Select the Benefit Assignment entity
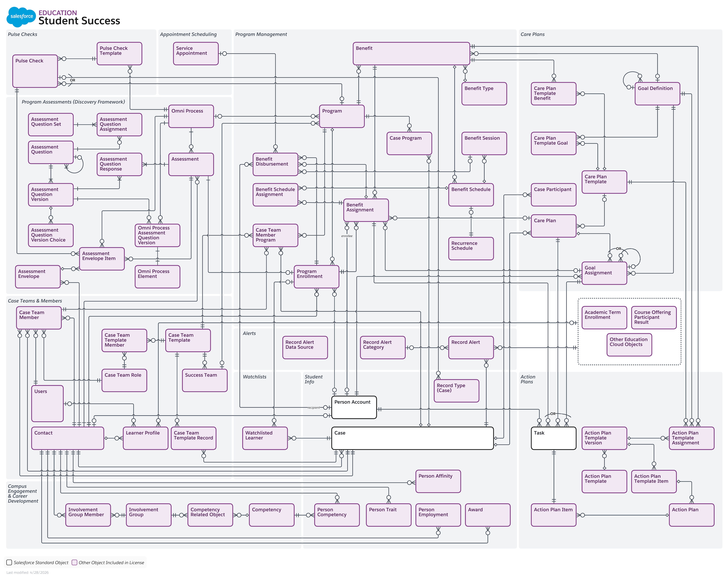728x586 pixels. (x=366, y=210)
